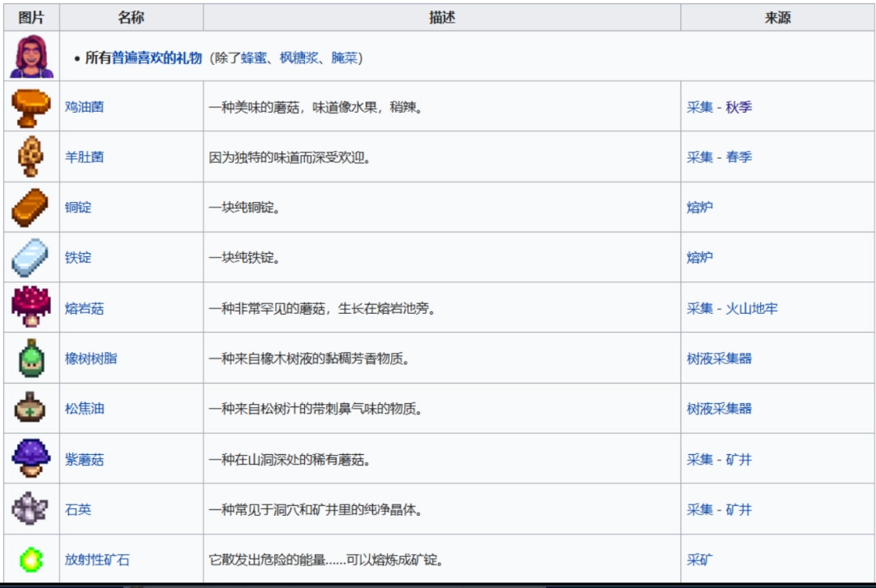The width and height of the screenshot is (876, 588).
Task: Click the pine tar jar icon (松焦油)
Action: [x=30, y=408]
